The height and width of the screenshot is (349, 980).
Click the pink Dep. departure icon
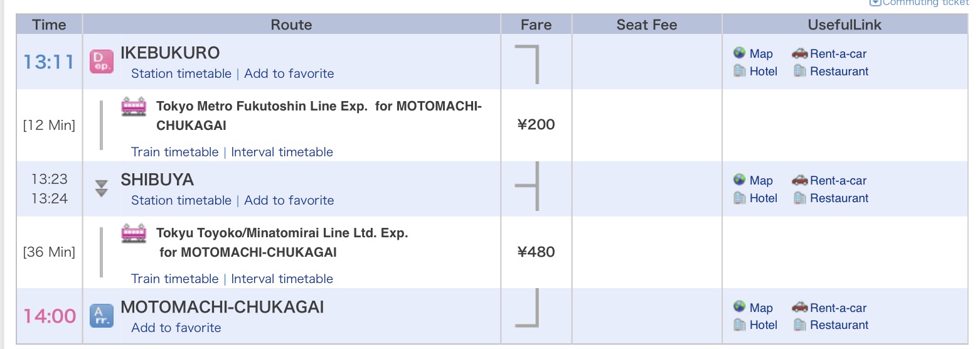101,62
